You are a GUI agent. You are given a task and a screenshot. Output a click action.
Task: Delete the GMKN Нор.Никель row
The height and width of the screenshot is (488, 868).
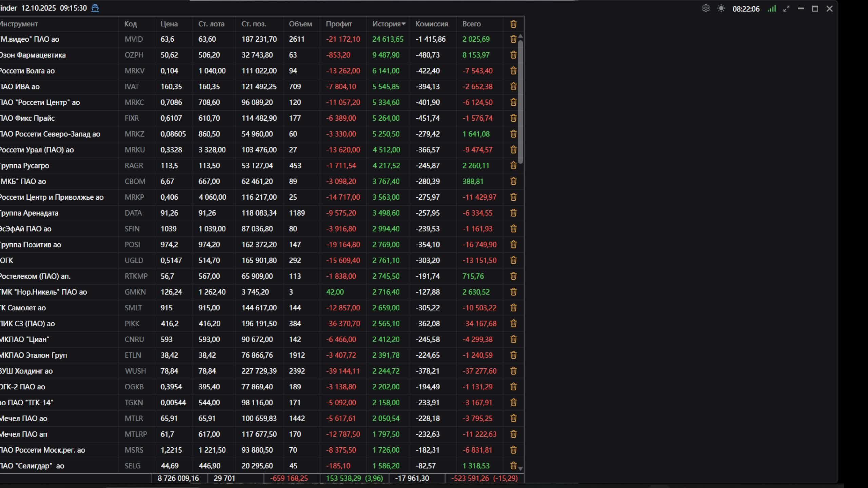513,292
